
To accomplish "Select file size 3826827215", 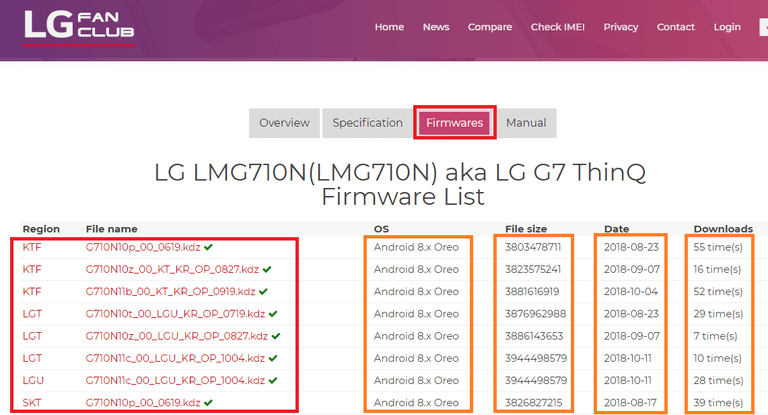I will 533,403.
